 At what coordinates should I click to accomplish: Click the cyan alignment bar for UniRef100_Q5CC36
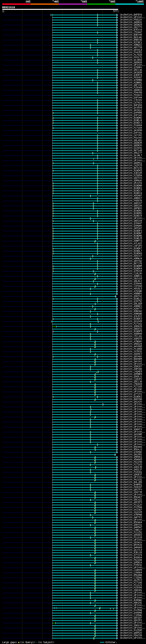click(x=85, y=70)
